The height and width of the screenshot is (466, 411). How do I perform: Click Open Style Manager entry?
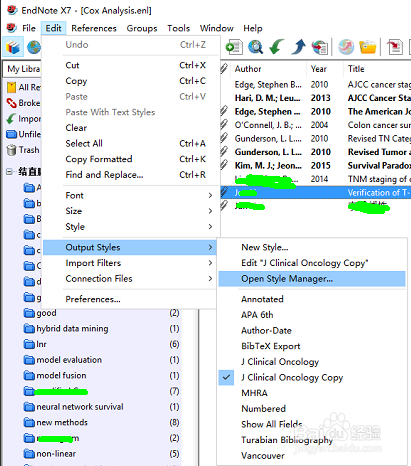312,279
